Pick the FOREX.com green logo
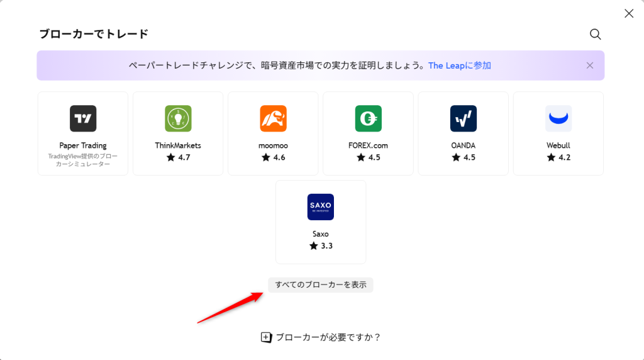 [x=369, y=118]
